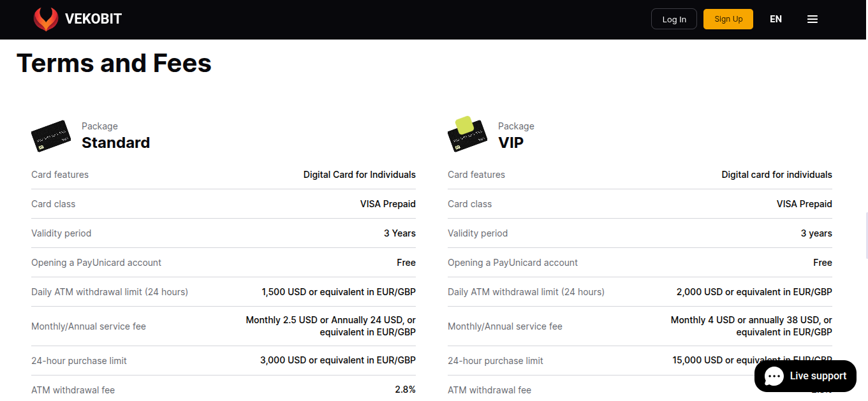This screenshot has width=868, height=401.
Task: Click Standard ATM withdrawal fee 2.8% value
Action: [405, 390]
